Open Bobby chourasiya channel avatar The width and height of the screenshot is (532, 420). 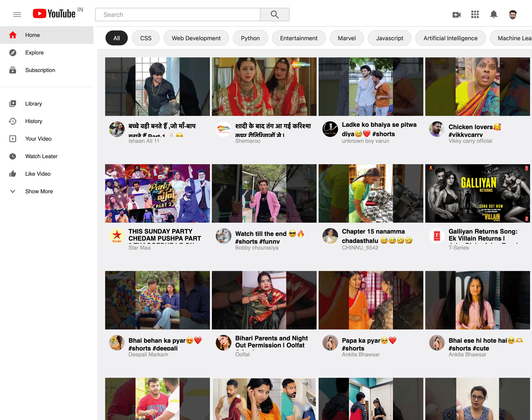pos(223,236)
